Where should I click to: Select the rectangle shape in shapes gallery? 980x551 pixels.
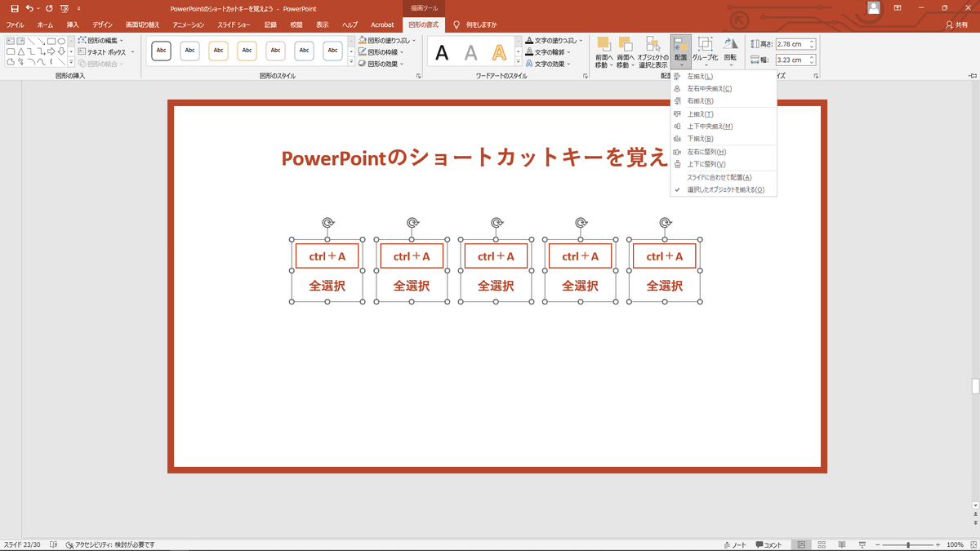pos(51,41)
